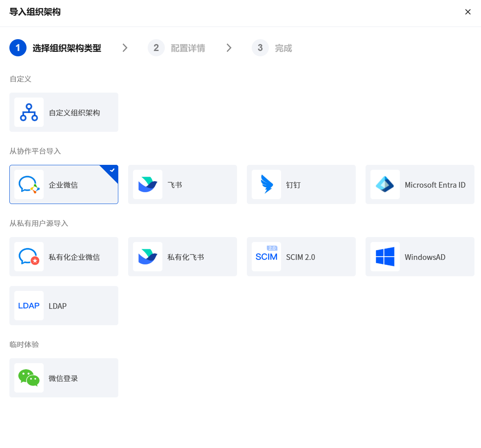The width and height of the screenshot is (481, 448).
Task: Click the arrow between steps 1 and 2
Action: [x=125, y=48]
